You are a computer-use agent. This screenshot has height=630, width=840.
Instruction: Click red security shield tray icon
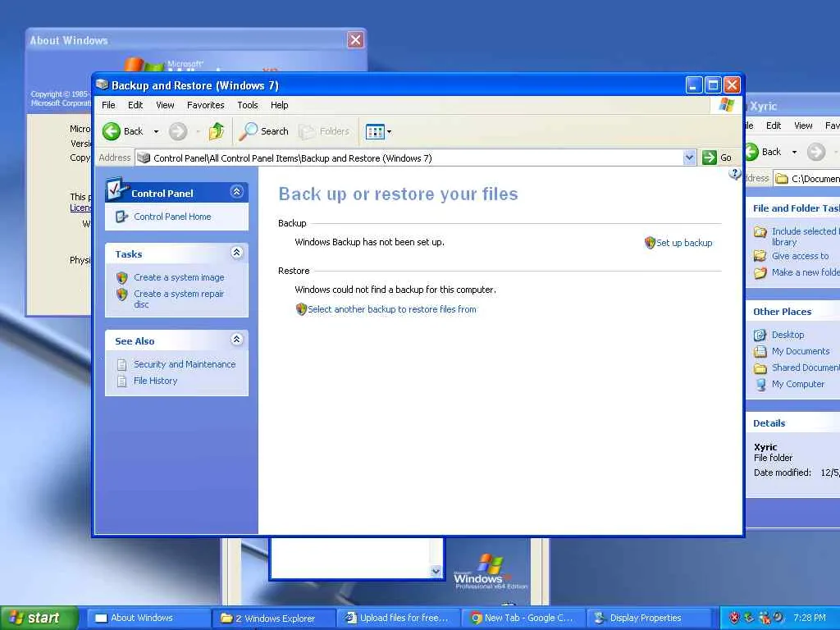[x=734, y=618]
